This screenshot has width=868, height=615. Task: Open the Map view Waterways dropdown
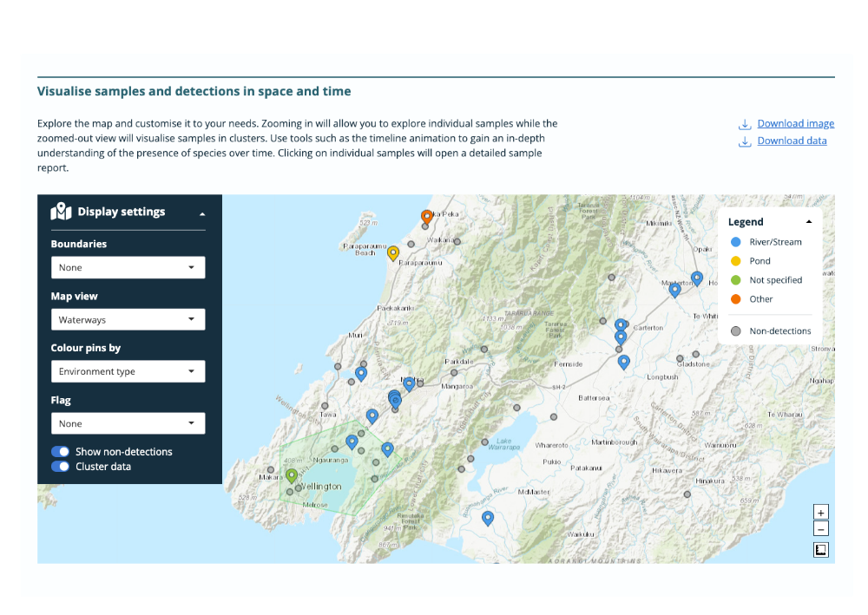pyautogui.click(x=128, y=320)
